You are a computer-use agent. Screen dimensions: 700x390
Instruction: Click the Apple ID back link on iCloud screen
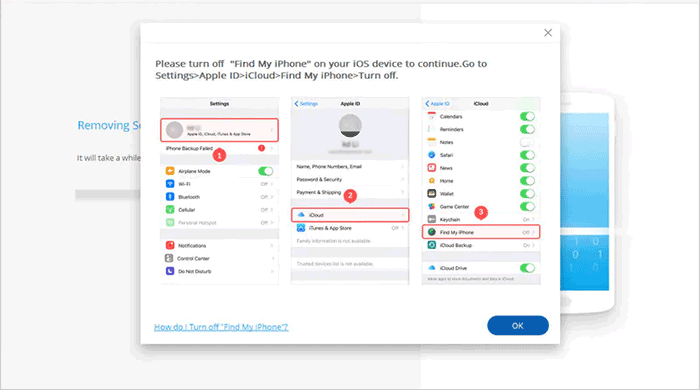[437, 104]
